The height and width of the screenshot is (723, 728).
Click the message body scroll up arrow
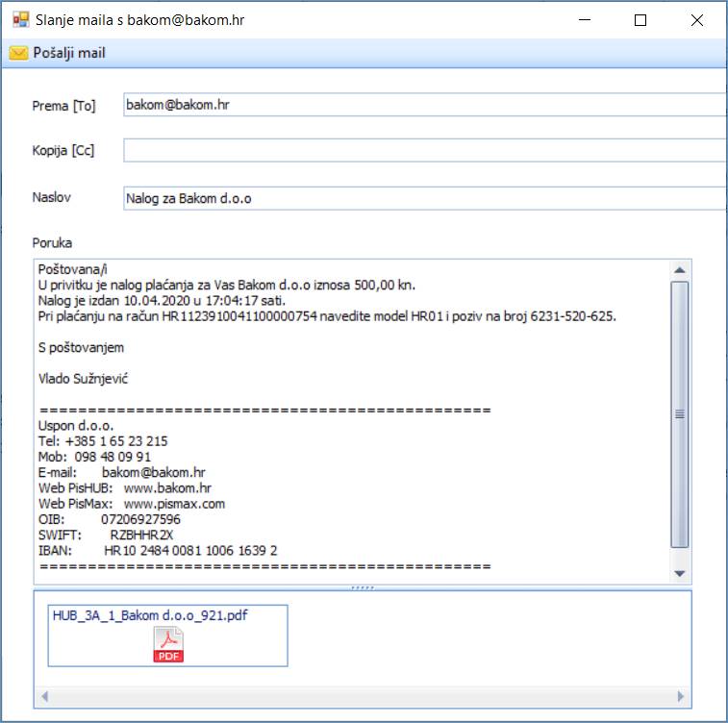680,270
